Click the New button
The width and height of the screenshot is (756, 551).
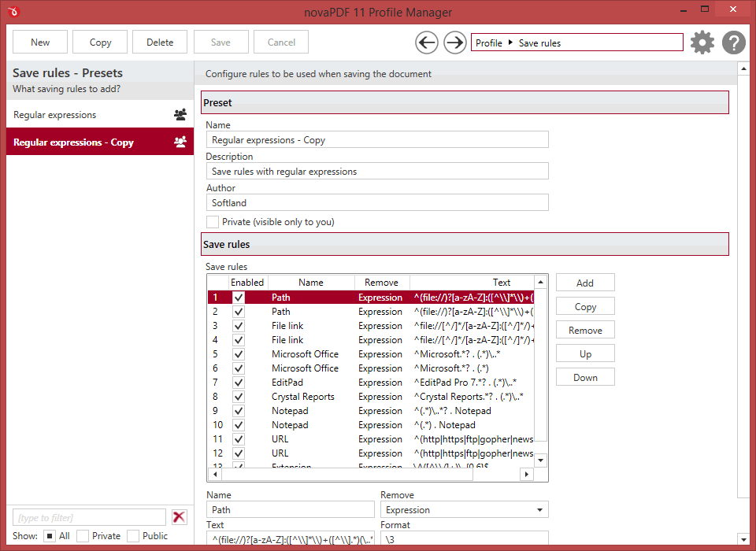[40, 42]
